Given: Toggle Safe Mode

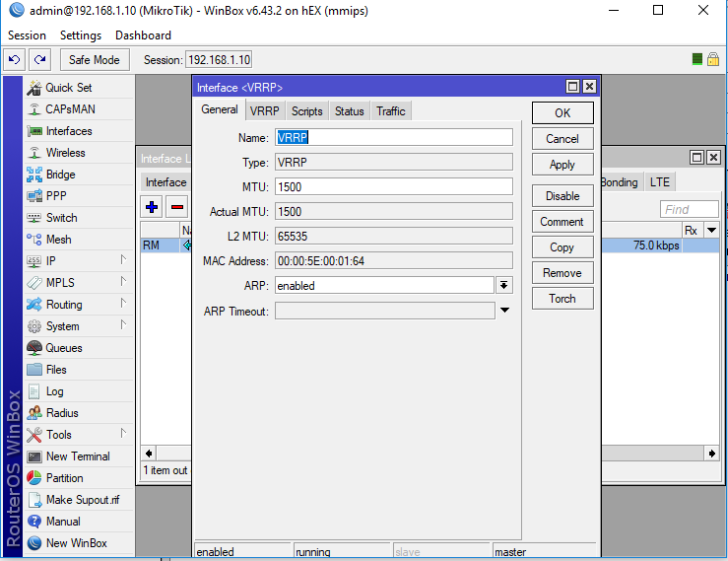Looking at the screenshot, I should click(95, 60).
